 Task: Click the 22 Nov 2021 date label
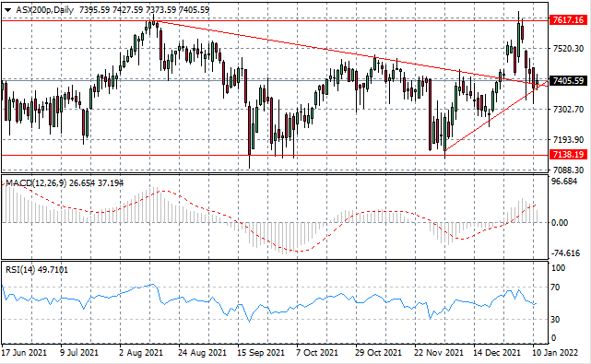pyautogui.click(x=439, y=353)
